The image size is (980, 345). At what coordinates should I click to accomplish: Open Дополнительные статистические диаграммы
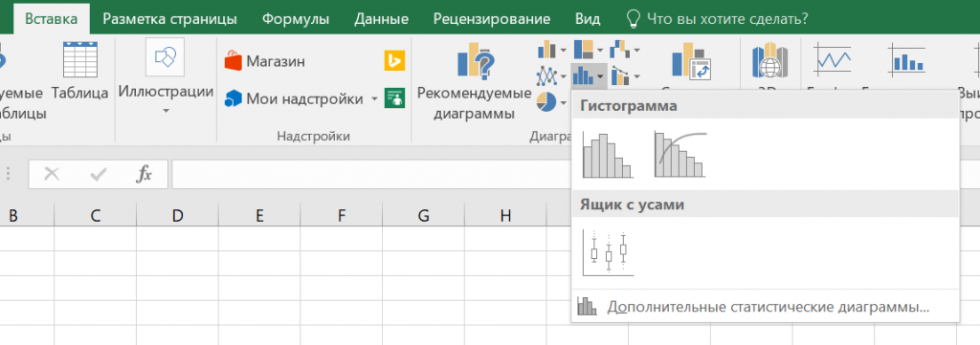tap(765, 308)
